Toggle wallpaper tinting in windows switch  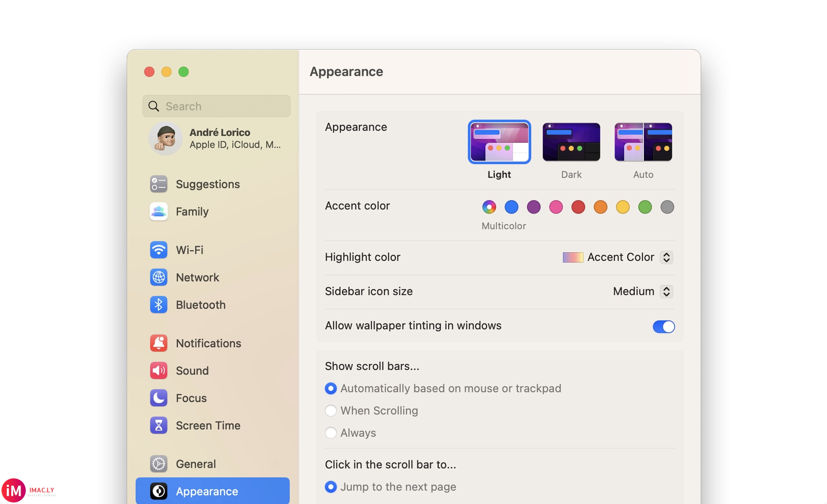(664, 326)
